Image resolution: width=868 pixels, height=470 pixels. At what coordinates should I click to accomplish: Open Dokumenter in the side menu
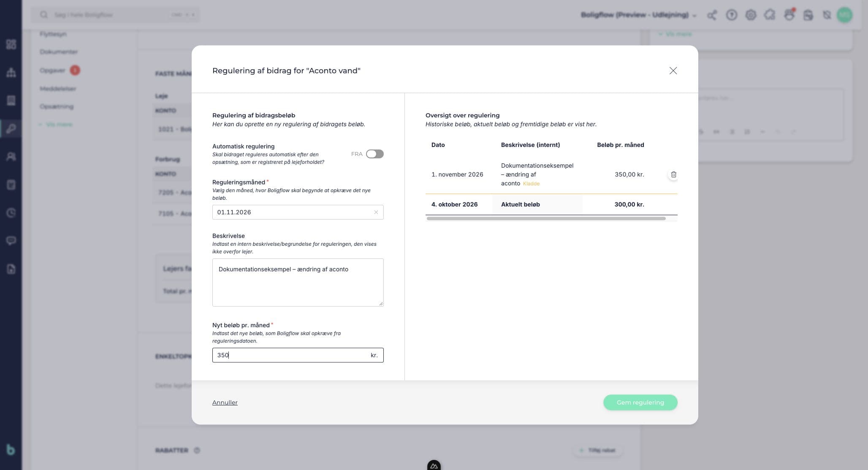coord(59,52)
